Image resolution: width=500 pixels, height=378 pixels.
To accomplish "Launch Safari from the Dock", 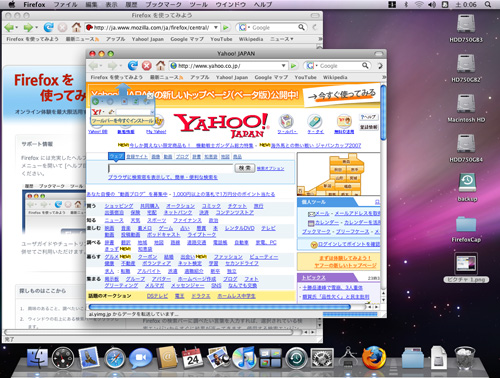I will tap(115, 359).
